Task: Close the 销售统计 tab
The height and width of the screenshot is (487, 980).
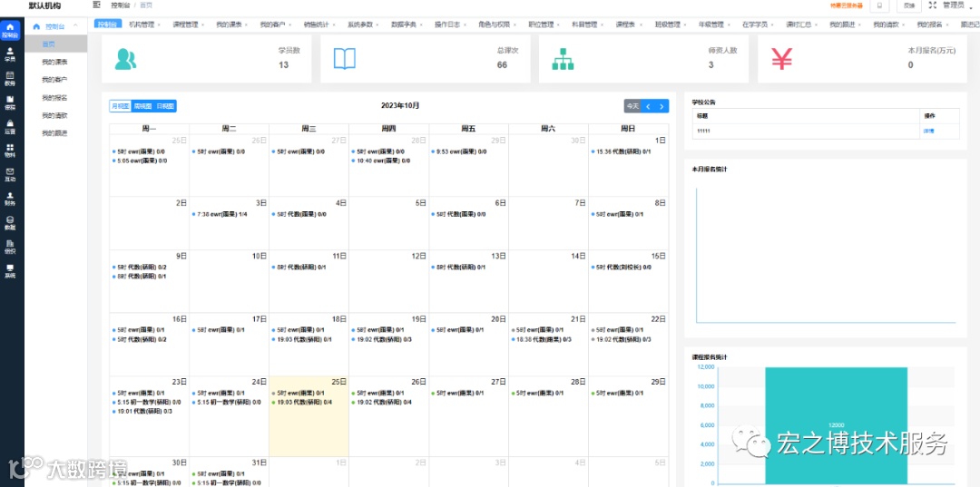Action: 334,24
